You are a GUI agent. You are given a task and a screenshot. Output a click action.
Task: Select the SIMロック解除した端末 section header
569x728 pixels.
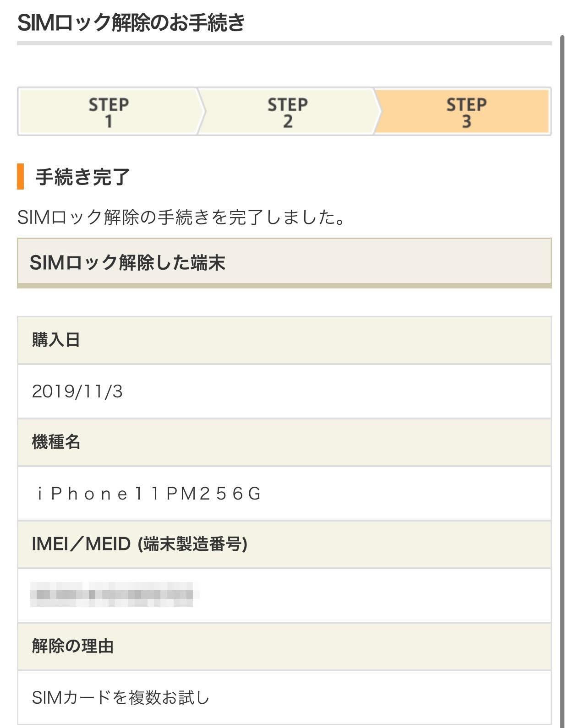pos(127,263)
